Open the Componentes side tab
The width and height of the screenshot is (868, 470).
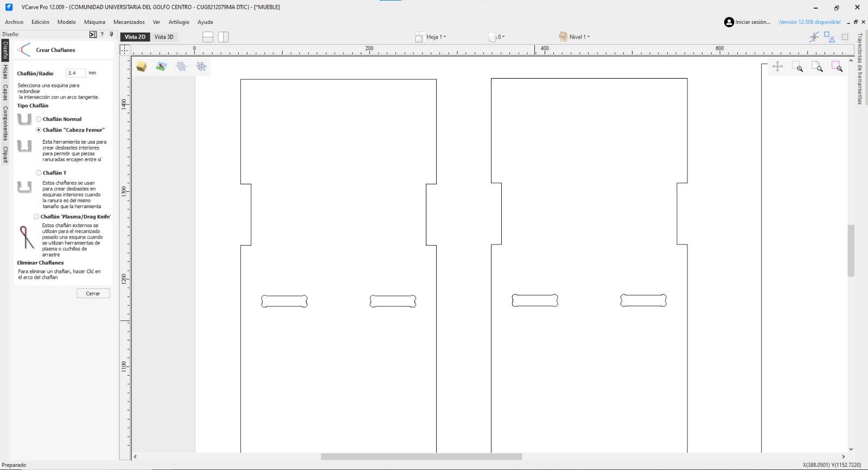(5, 123)
